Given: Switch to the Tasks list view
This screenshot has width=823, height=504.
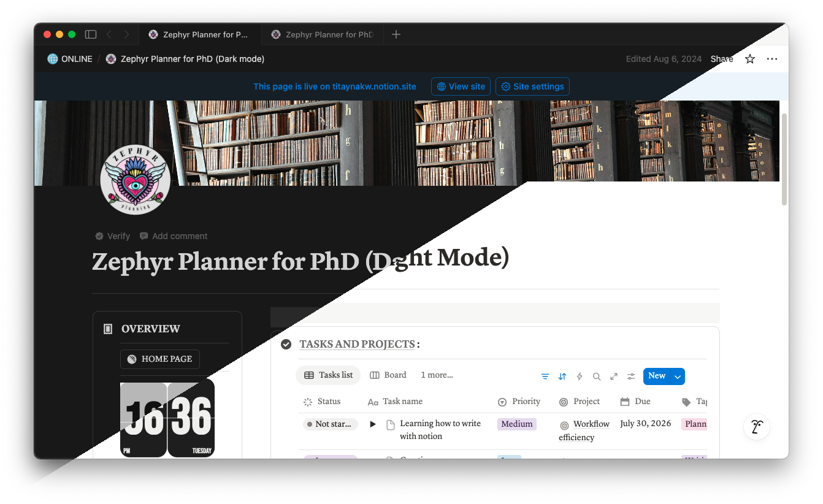Looking at the screenshot, I should point(328,375).
